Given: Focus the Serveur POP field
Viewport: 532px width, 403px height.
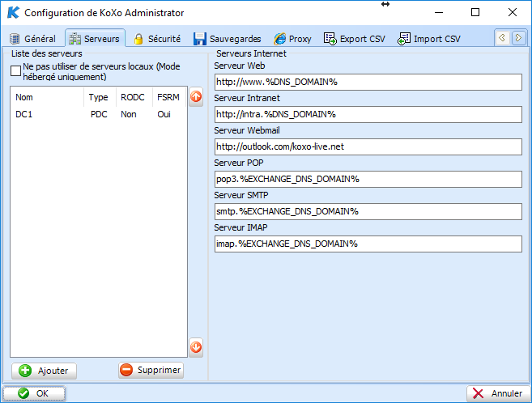Looking at the screenshot, I should [x=368, y=180].
